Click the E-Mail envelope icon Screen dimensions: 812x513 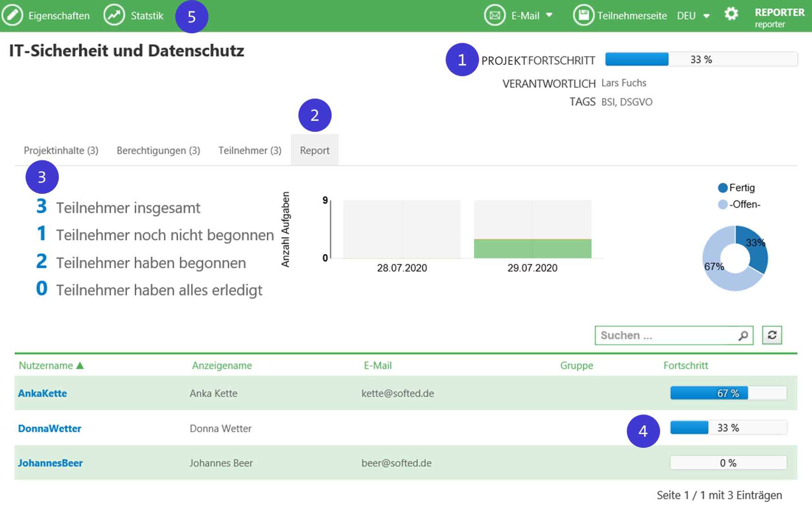coord(495,15)
